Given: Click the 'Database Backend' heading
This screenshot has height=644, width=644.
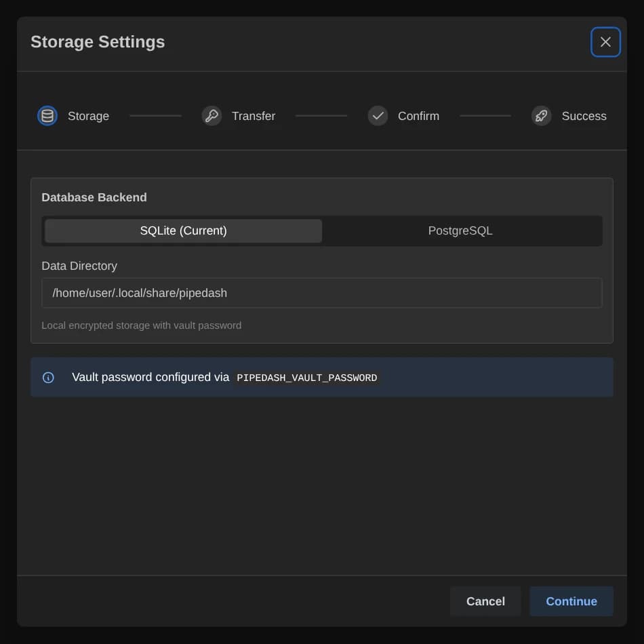Looking at the screenshot, I should pos(94,197).
